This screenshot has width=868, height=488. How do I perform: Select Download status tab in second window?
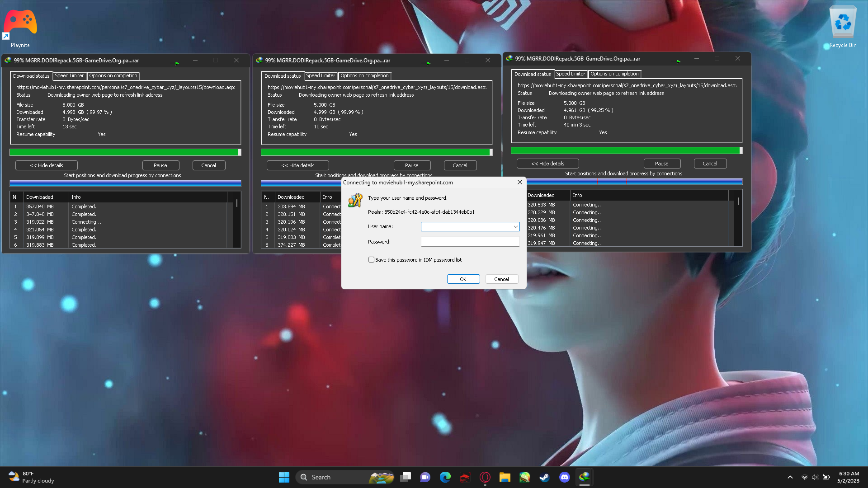coord(283,76)
